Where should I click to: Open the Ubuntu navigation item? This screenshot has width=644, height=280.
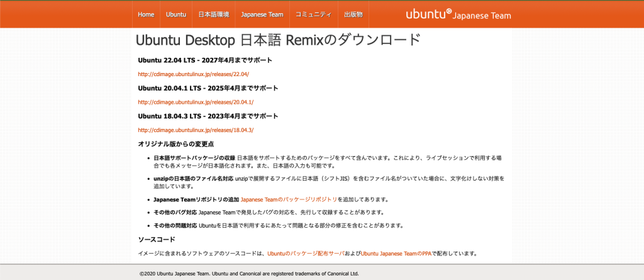[176, 14]
